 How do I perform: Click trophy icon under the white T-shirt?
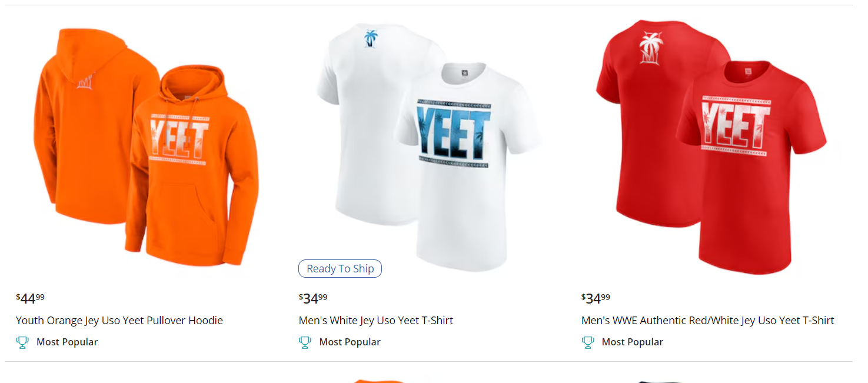pyautogui.click(x=305, y=342)
